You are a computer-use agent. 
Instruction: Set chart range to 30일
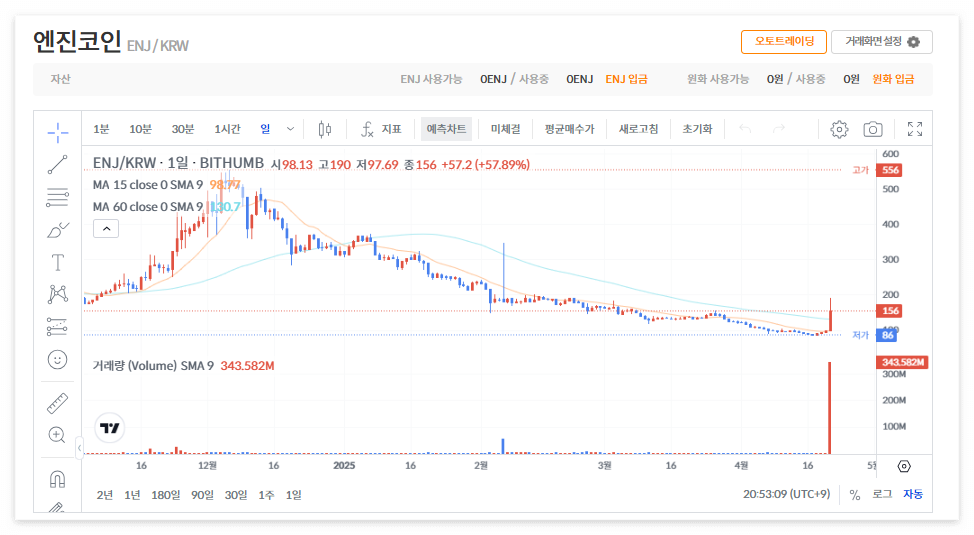(x=236, y=495)
